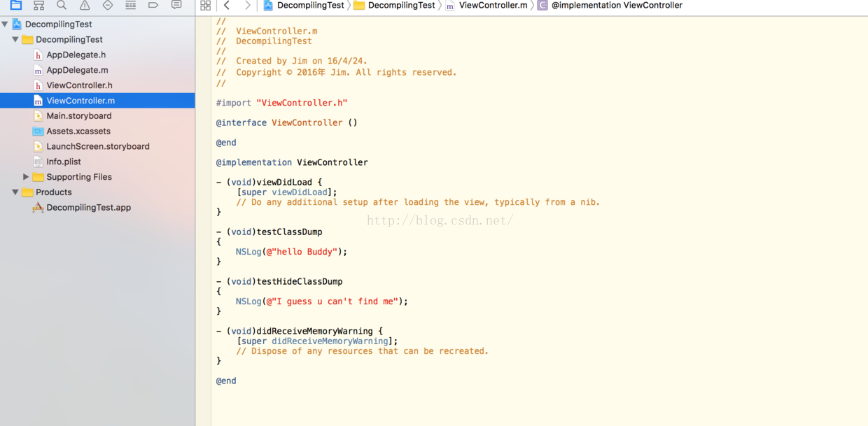
Task: Open the Report navigator speech-bubble icon
Action: coord(176,5)
